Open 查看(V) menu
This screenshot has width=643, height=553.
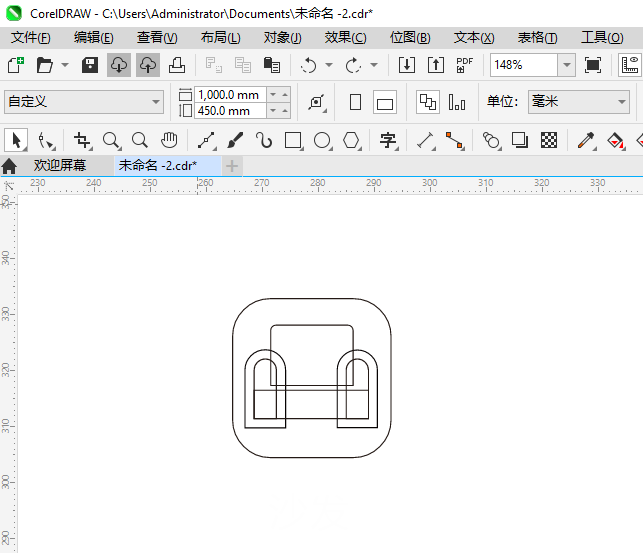(157, 38)
